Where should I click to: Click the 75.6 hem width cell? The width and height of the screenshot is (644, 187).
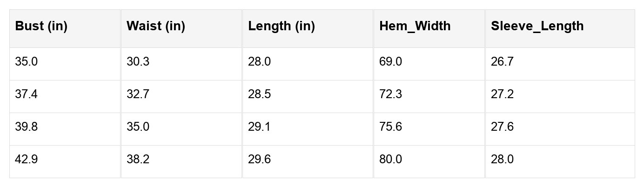point(391,127)
